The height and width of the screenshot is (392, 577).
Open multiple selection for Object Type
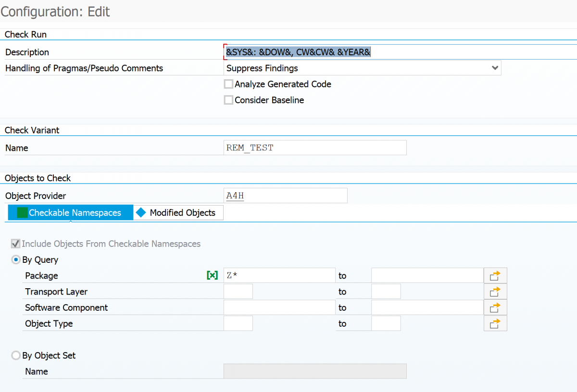(495, 324)
